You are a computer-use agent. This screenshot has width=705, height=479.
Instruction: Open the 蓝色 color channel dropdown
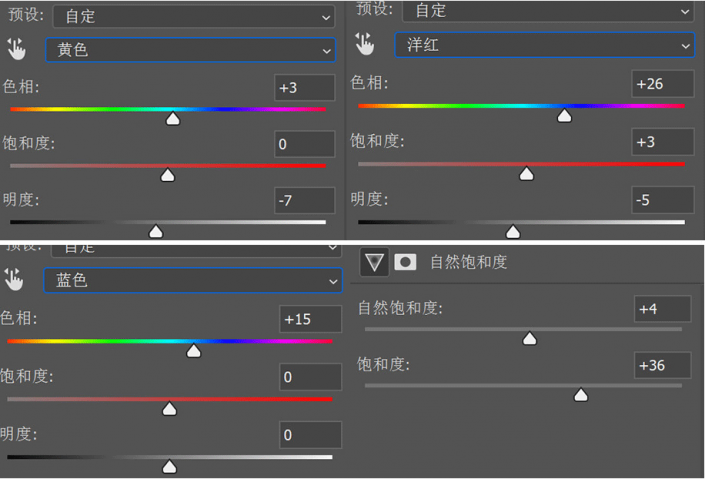click(192, 281)
